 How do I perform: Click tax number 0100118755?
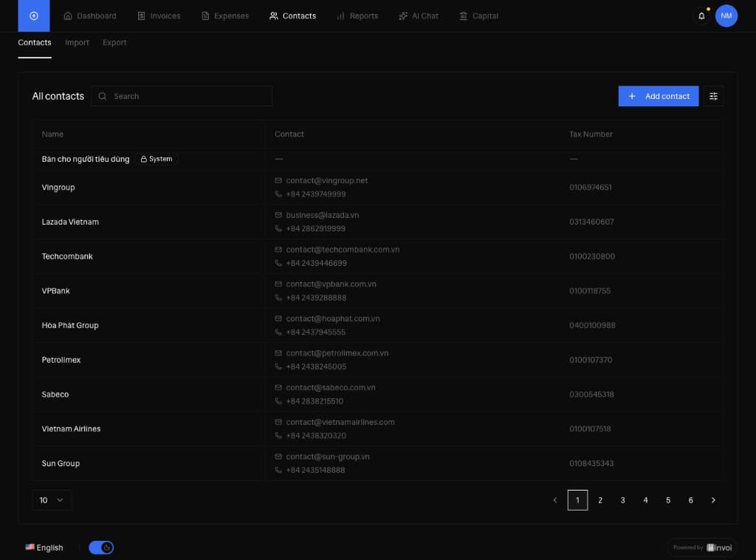tap(590, 291)
